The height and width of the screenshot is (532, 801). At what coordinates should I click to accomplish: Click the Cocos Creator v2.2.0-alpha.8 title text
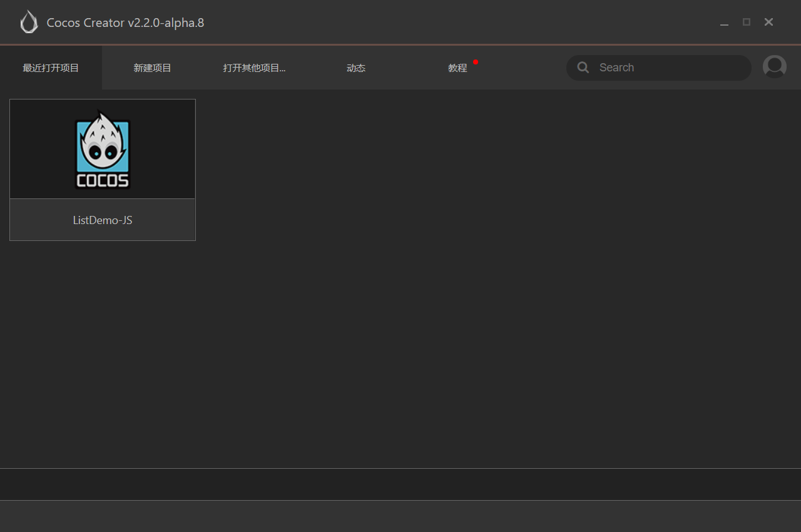click(x=125, y=23)
